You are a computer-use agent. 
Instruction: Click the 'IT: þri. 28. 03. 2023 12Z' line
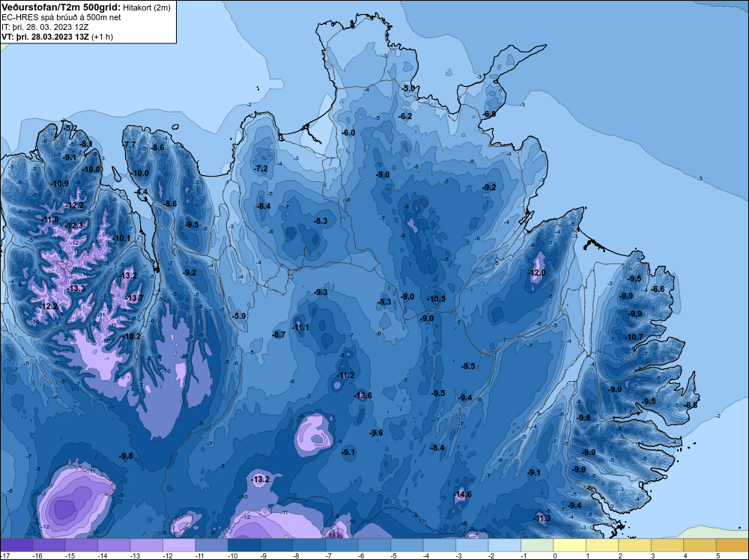pos(46,27)
